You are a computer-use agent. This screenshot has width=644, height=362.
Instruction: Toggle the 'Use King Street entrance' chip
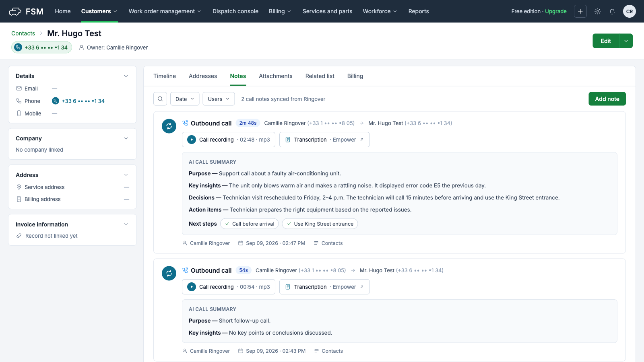[320, 224]
